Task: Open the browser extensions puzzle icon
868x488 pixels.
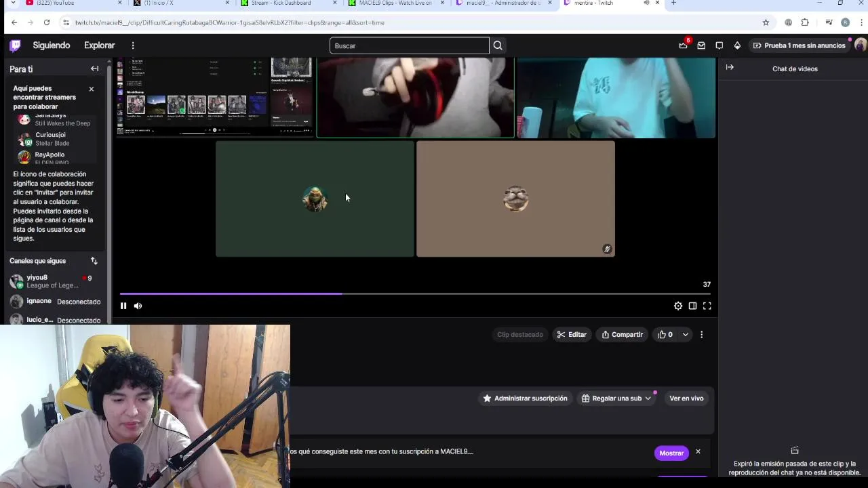Action: (805, 22)
